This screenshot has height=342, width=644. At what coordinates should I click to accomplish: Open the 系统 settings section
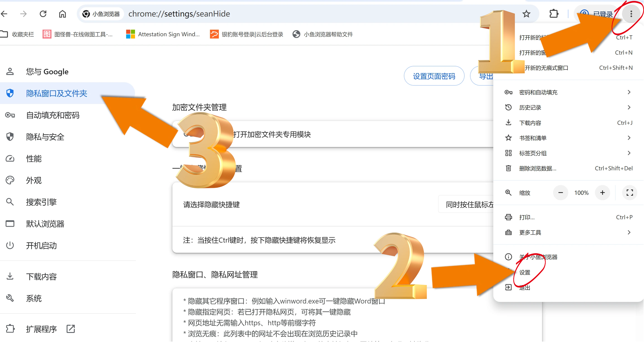tap(68, 298)
